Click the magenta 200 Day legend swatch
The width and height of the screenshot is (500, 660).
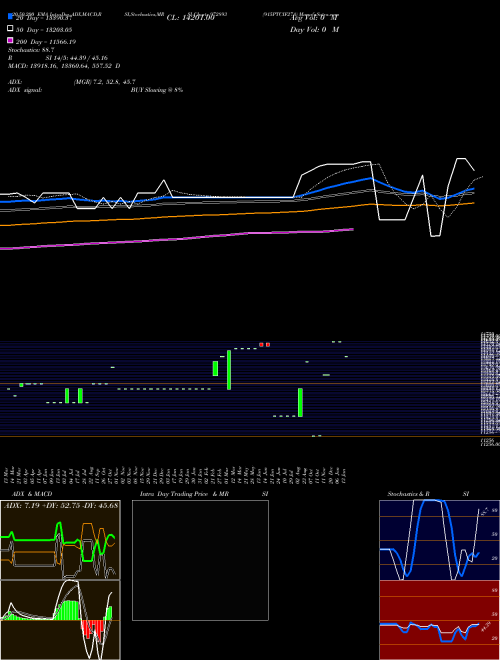10,40
